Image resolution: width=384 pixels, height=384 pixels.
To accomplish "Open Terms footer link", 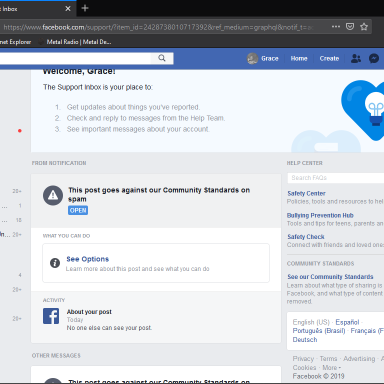I will 328,359.
